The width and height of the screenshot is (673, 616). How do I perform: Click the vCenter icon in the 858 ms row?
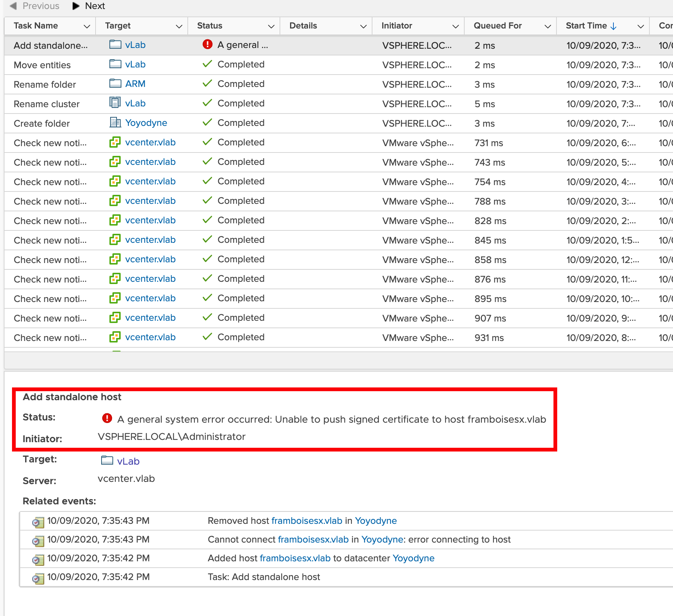coord(115,259)
